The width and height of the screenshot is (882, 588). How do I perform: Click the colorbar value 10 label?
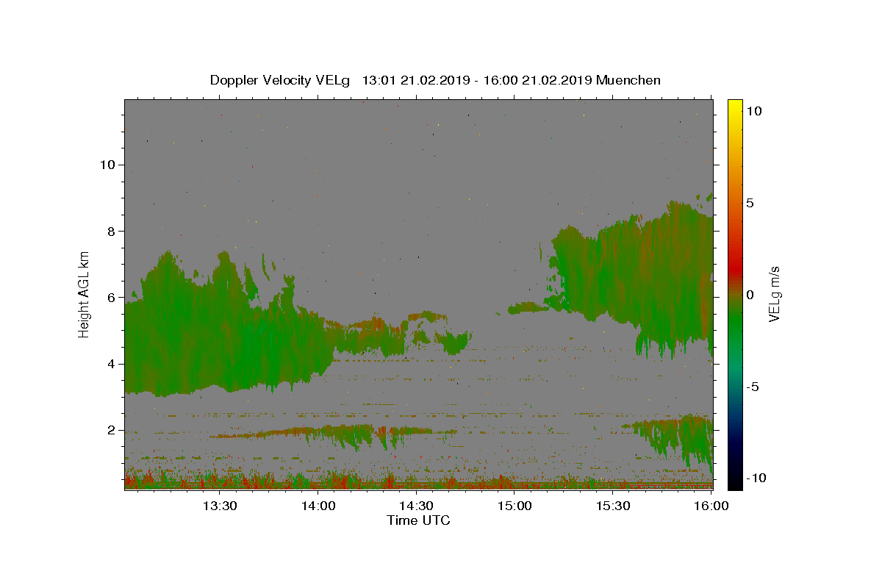click(754, 111)
